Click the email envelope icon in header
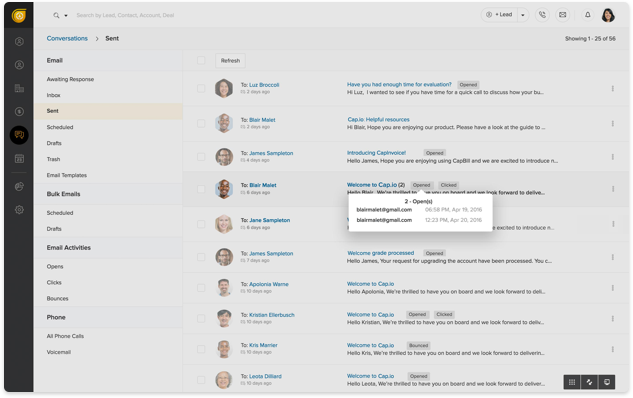This screenshot has width=633, height=398. click(x=562, y=15)
